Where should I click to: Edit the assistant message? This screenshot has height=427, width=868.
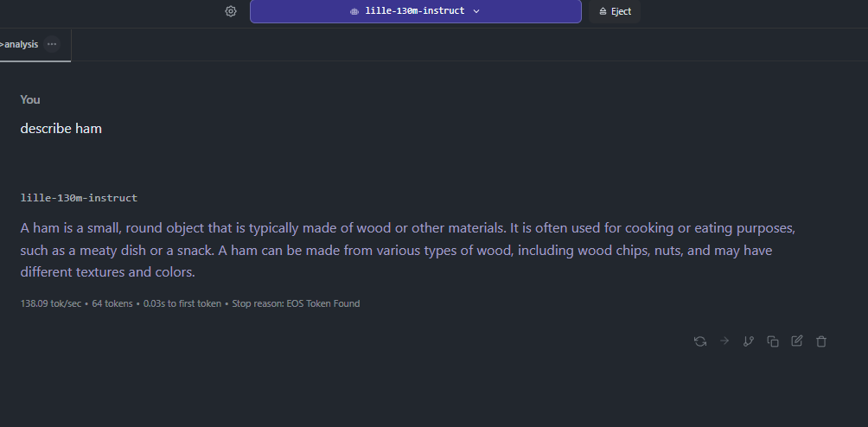tap(797, 341)
